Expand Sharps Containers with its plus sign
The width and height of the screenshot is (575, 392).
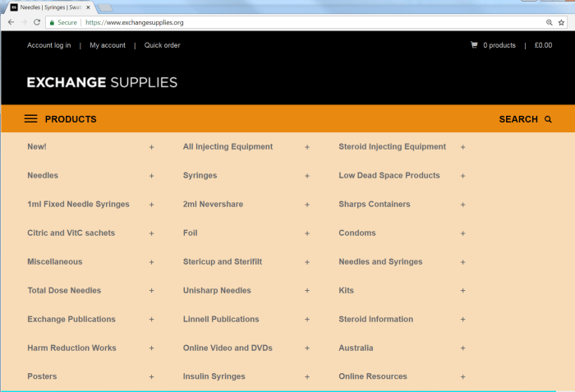tap(462, 205)
